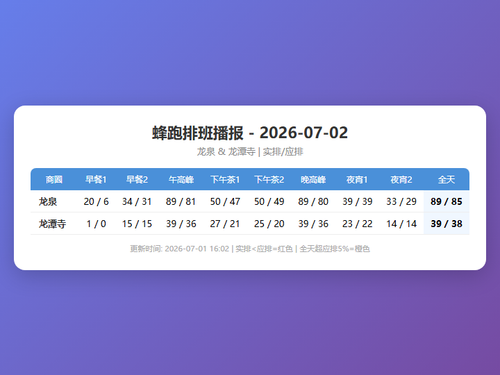
Task: Click the title 蜂跑排班播报 - 2026-07-02
Action: pyautogui.click(x=250, y=133)
